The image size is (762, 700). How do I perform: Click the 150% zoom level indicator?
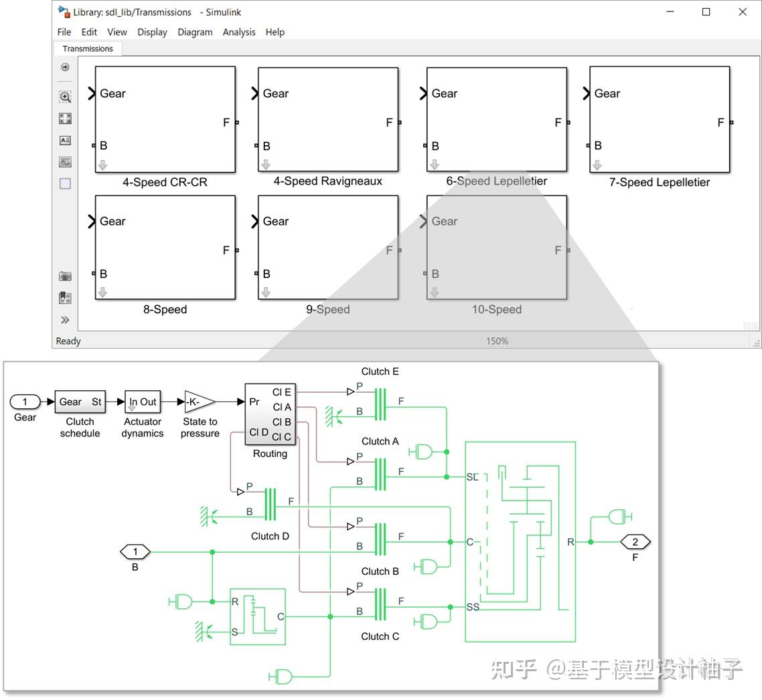497,341
